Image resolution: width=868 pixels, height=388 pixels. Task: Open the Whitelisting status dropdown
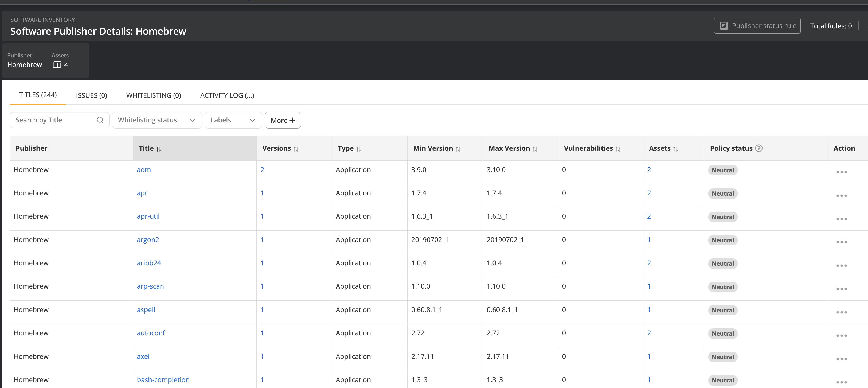pyautogui.click(x=157, y=120)
